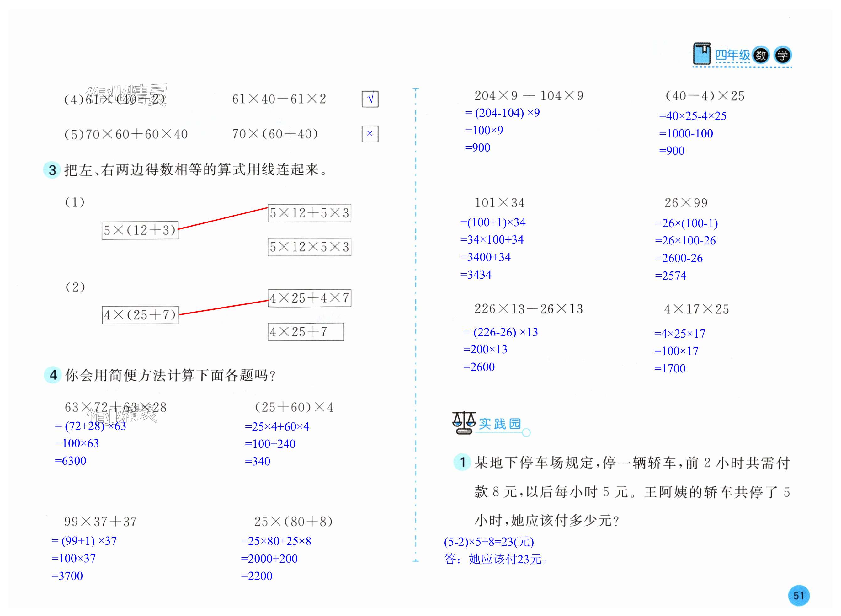The width and height of the screenshot is (841, 616).
Task: Select the box labeled 4×(25+7)
Action: point(140,315)
